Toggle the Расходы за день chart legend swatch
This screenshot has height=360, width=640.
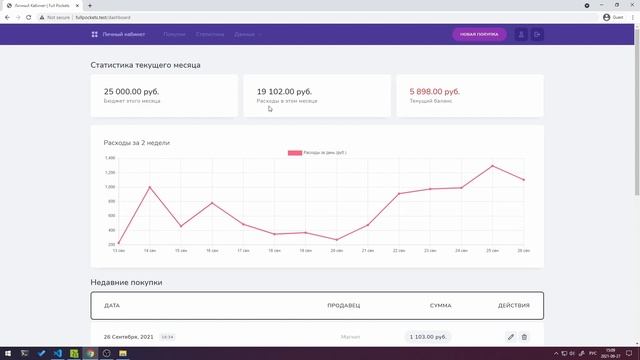[295, 153]
